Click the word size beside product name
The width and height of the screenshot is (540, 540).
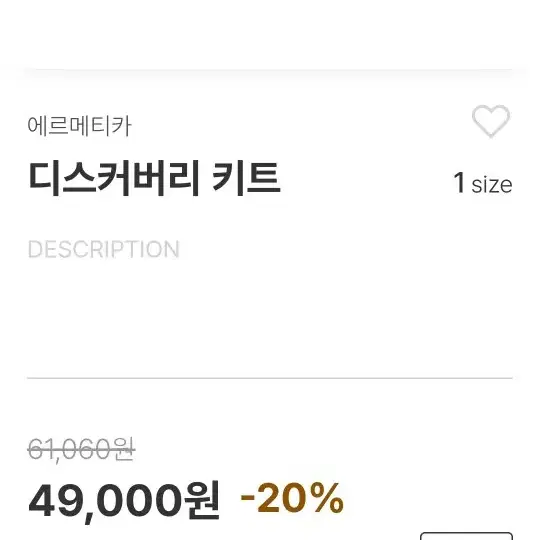[x=492, y=185]
